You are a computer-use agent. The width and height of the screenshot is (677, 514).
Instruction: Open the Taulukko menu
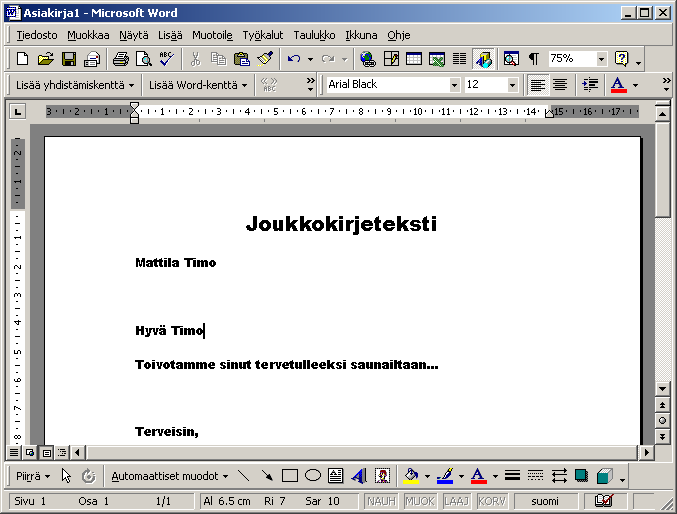pos(314,35)
